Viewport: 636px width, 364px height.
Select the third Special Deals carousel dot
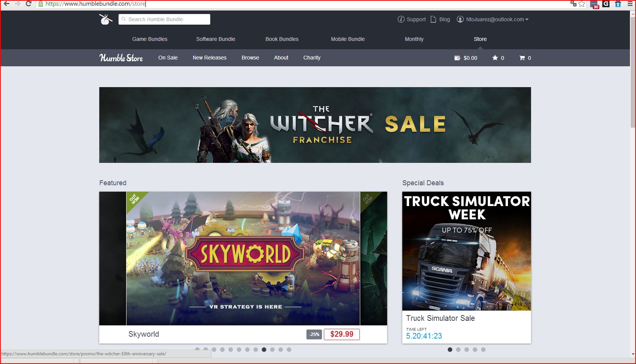click(x=467, y=350)
